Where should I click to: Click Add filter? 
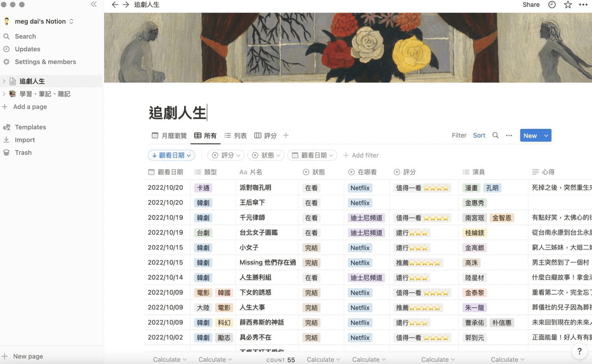361,155
